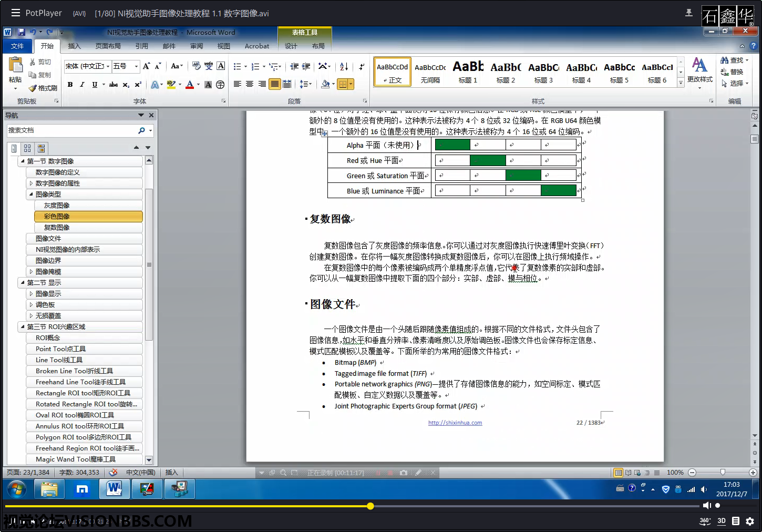This screenshot has width=762, height=532.
Task: Collapse the 第一节 数字图像 heading
Action: point(23,161)
